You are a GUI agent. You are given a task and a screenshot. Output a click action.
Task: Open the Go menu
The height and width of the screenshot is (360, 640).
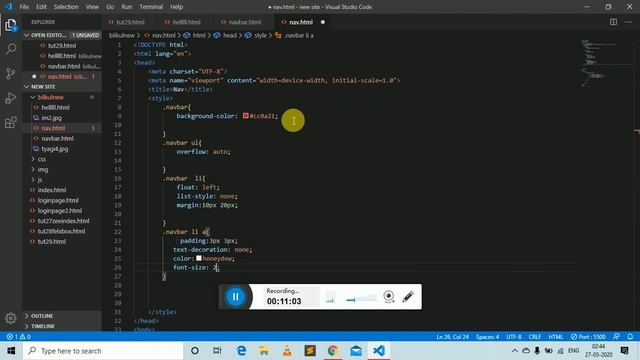pos(110,7)
